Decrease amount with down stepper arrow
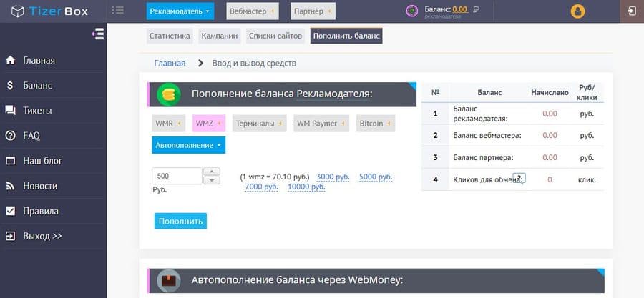Screen dimensions: 644x298 212,180
